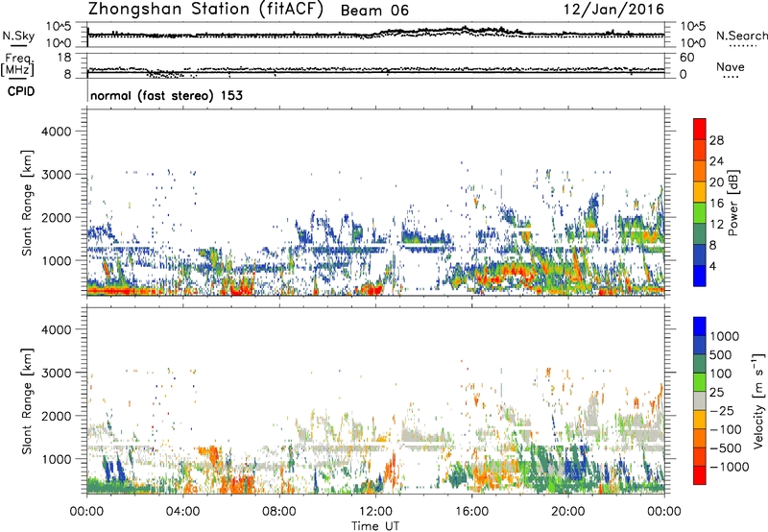Viewport: 768px width, 532px height.
Task: Select the '20:00' time tick label
Action: click(567, 512)
